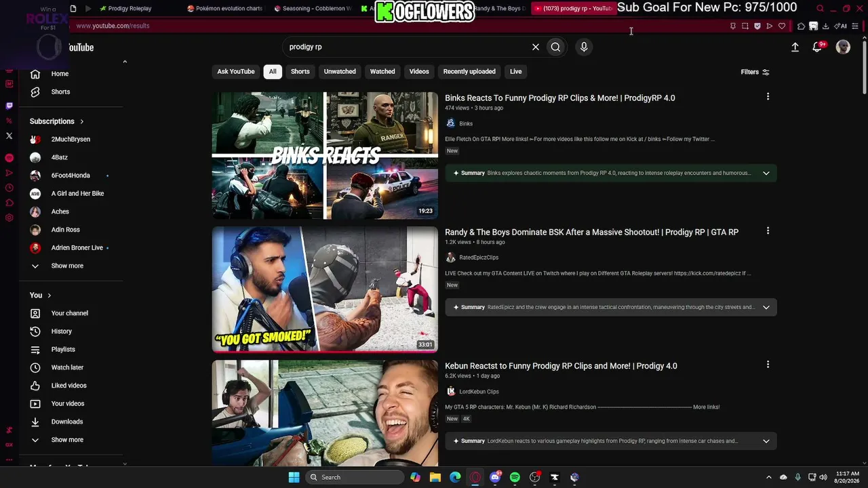
Task: Select the Videos filter chip
Action: pyautogui.click(x=419, y=71)
